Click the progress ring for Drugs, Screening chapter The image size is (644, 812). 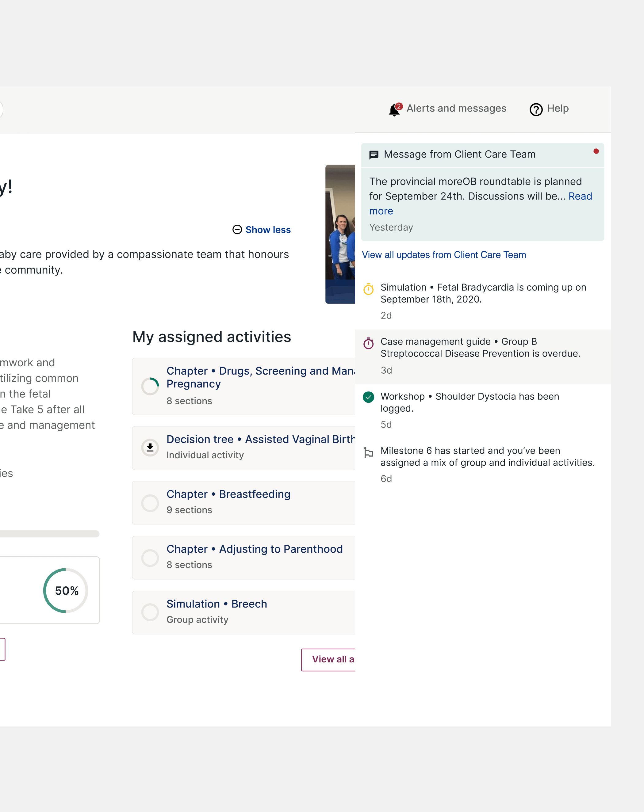150,386
